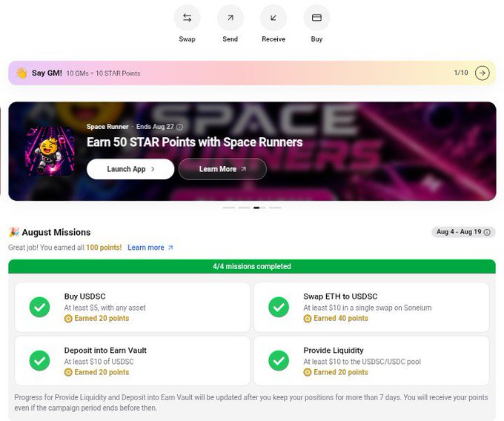Click the Buy USDSC green checkmark
Image resolution: width=504 pixels, height=421 pixels.
pos(39,307)
